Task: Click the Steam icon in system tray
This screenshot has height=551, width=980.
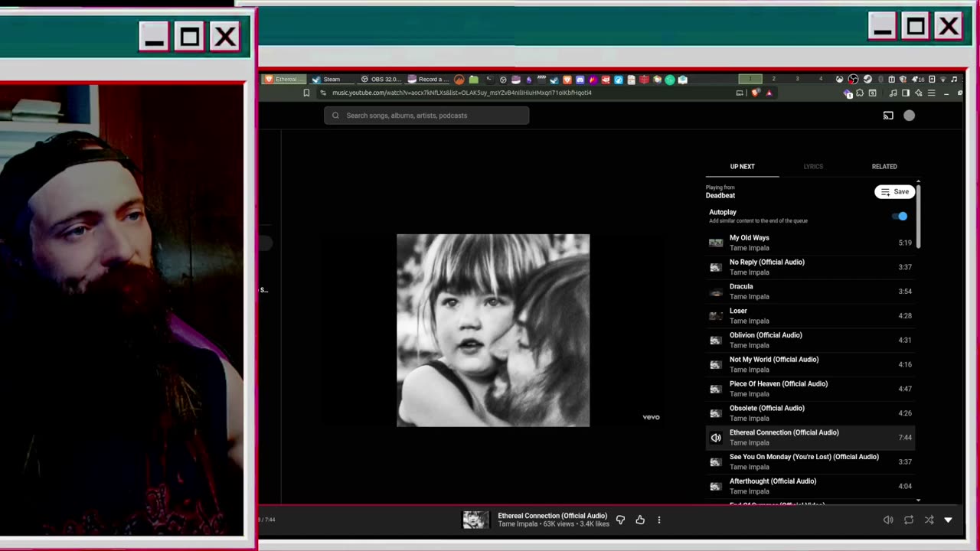Action: pyautogui.click(x=867, y=79)
